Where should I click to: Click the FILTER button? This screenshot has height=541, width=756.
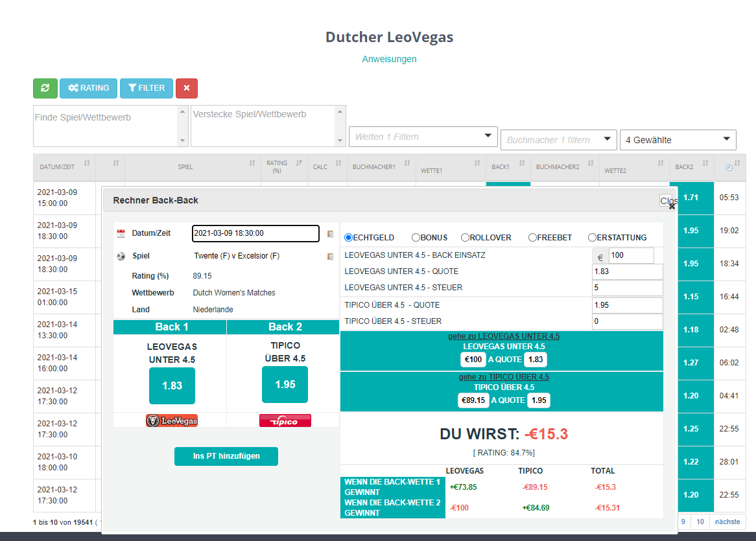(x=147, y=88)
